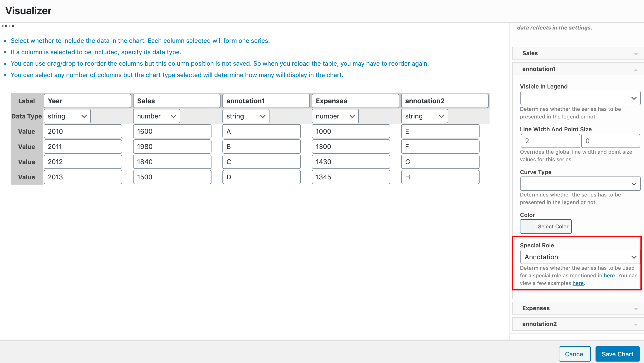Change Sales column data type dropdown
The height and width of the screenshot is (363, 644).
[156, 116]
